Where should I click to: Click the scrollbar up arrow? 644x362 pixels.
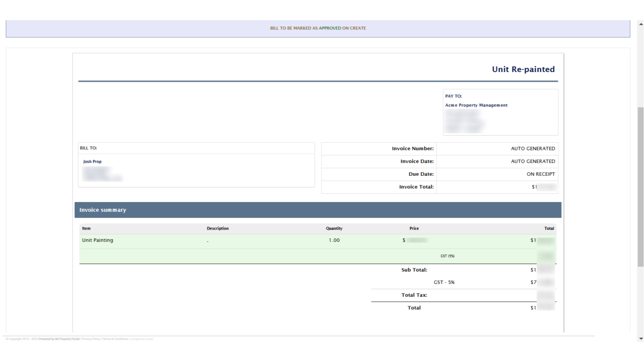tap(641, 24)
